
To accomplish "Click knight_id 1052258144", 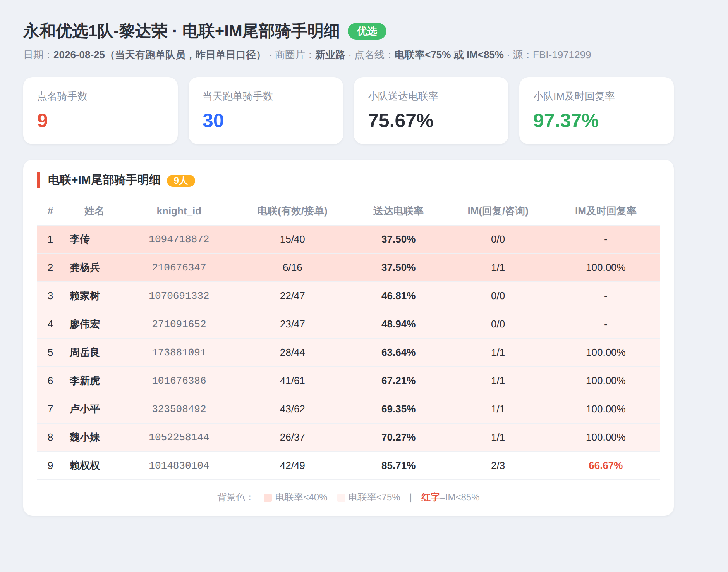I will coord(179,437).
